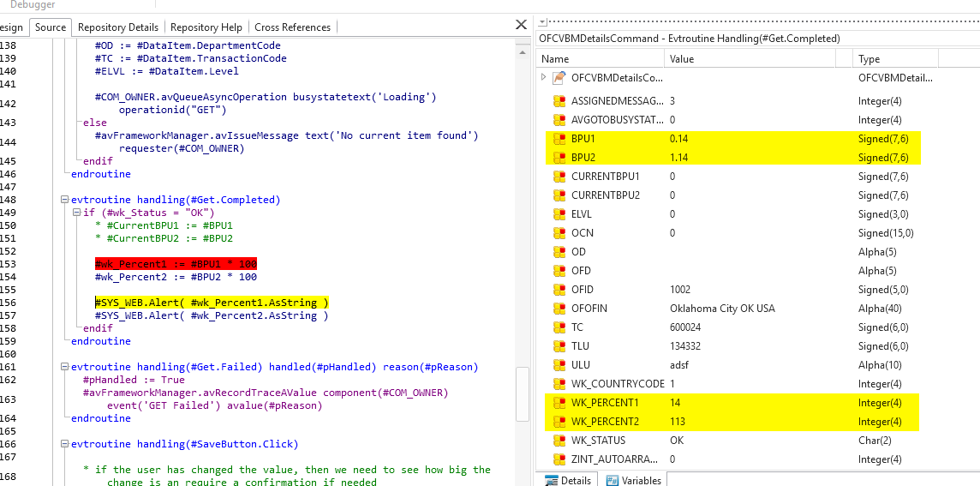The width and height of the screenshot is (980, 486).
Task: Click the ULU variable icon
Action: point(559,364)
